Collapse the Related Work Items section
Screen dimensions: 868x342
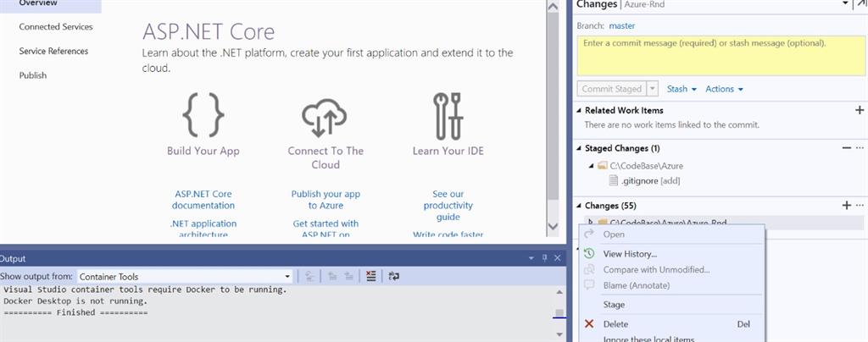pyautogui.click(x=580, y=111)
